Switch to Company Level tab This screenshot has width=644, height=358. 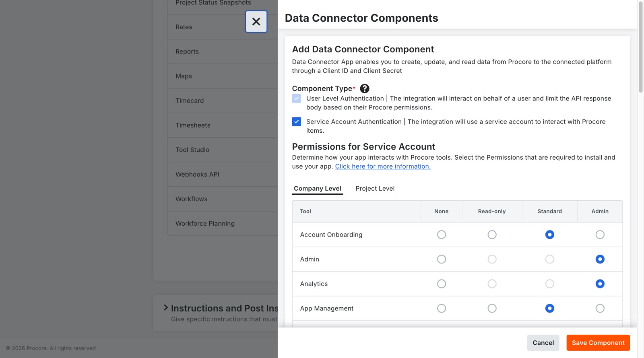318,189
